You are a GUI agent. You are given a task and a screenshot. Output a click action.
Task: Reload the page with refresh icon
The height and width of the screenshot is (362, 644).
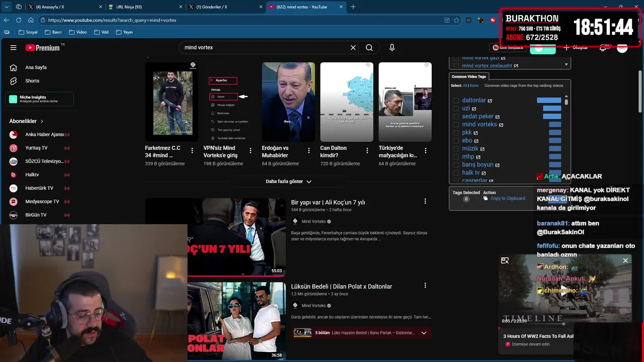(19, 20)
